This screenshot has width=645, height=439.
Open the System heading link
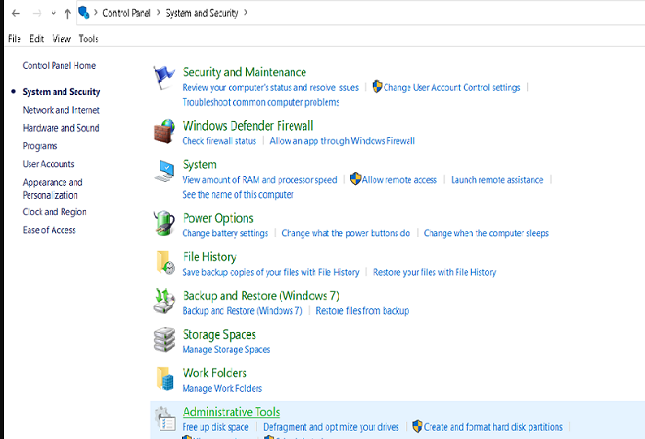point(200,165)
